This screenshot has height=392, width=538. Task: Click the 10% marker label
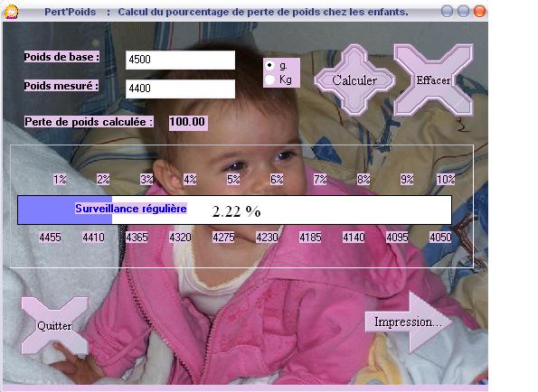(x=446, y=179)
